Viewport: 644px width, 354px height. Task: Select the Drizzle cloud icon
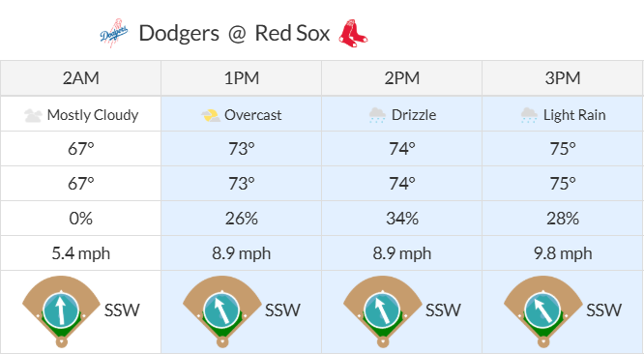[377, 115]
